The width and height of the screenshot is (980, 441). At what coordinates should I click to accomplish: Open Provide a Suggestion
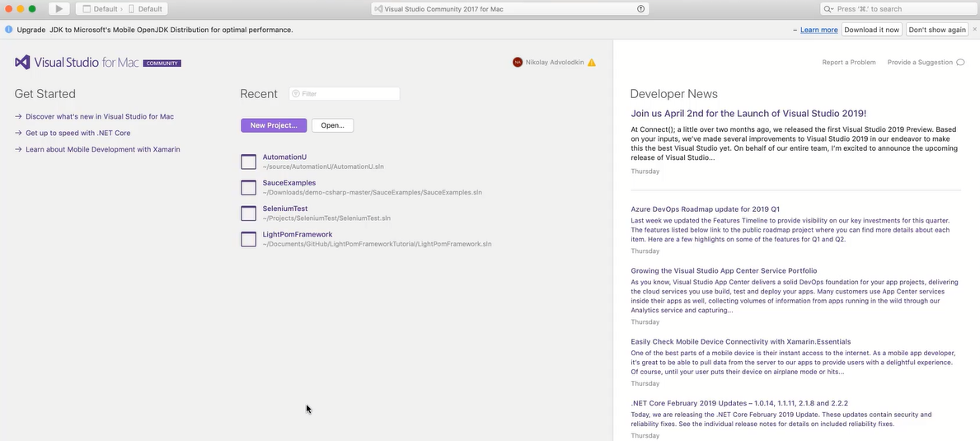coord(919,63)
